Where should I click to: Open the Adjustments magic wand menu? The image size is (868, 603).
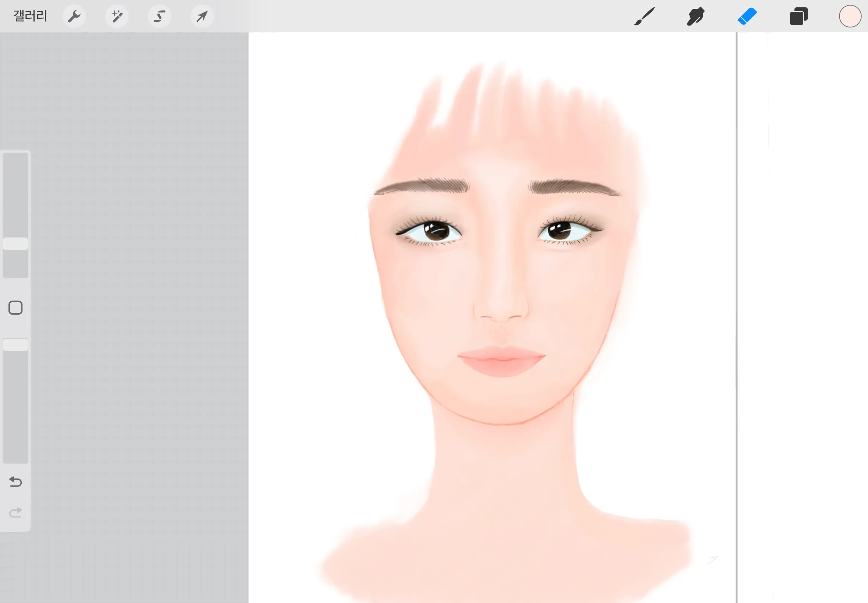(x=117, y=16)
